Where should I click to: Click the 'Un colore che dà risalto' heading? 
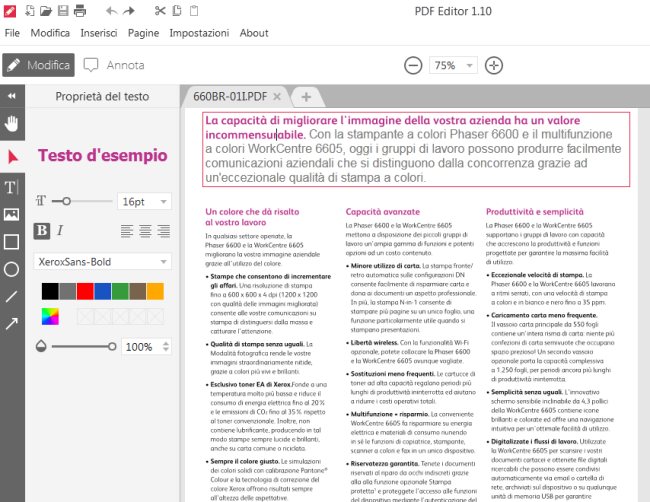(x=252, y=212)
